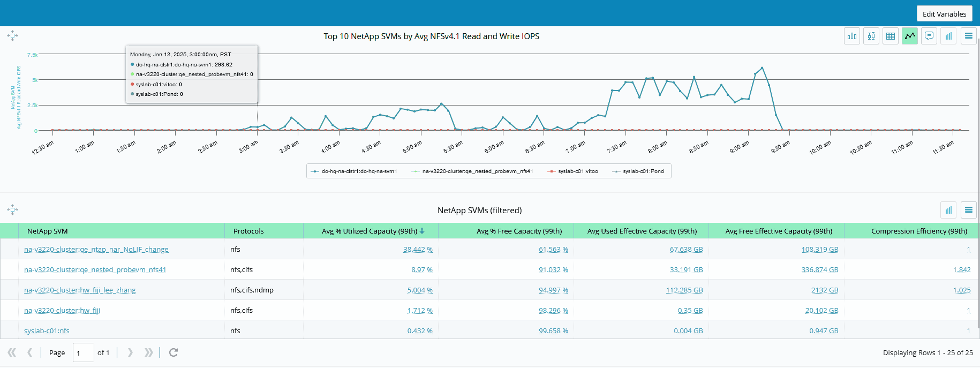Open hamburger menu of NetApp SVMs table

tap(968, 210)
